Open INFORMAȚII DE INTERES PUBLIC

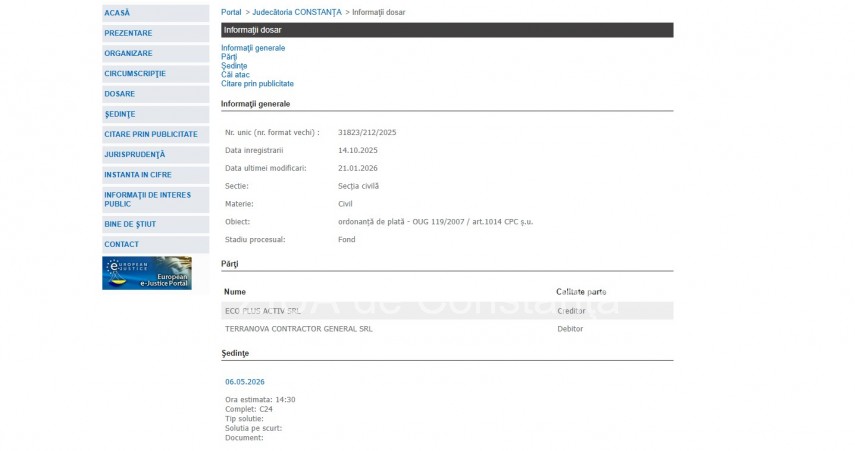click(147, 199)
